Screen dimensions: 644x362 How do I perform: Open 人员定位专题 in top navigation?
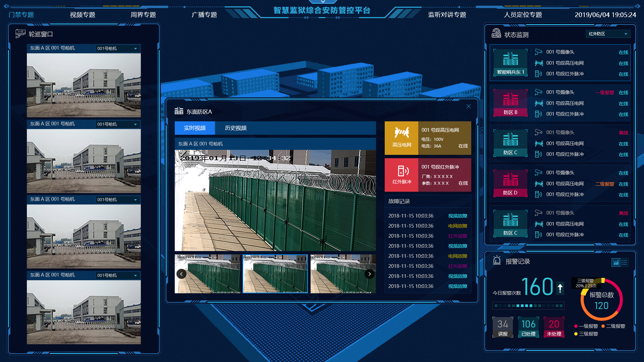(523, 15)
